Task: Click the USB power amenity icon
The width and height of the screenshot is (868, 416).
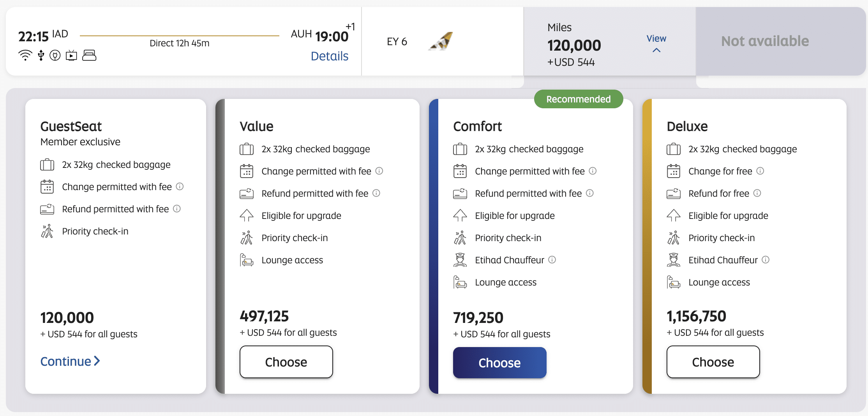Action: pos(41,55)
